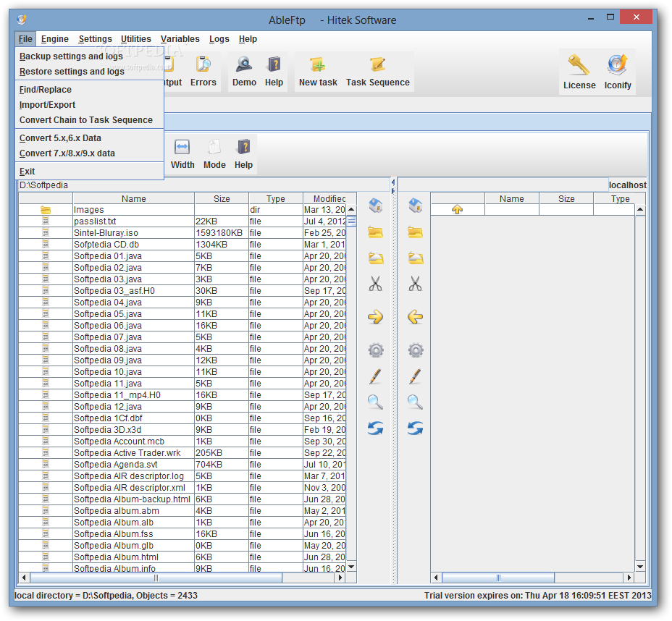This screenshot has height=621, width=672.
Task: Open the Logs menu
Action: (x=219, y=39)
